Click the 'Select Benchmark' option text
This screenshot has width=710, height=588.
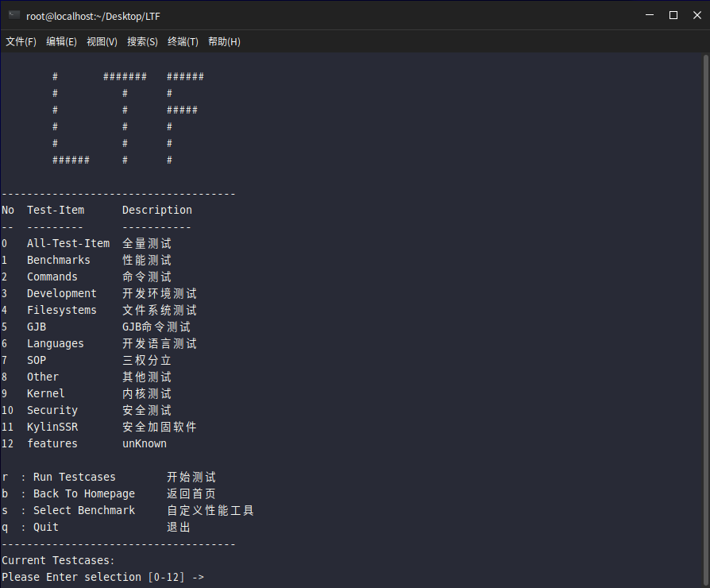point(84,510)
